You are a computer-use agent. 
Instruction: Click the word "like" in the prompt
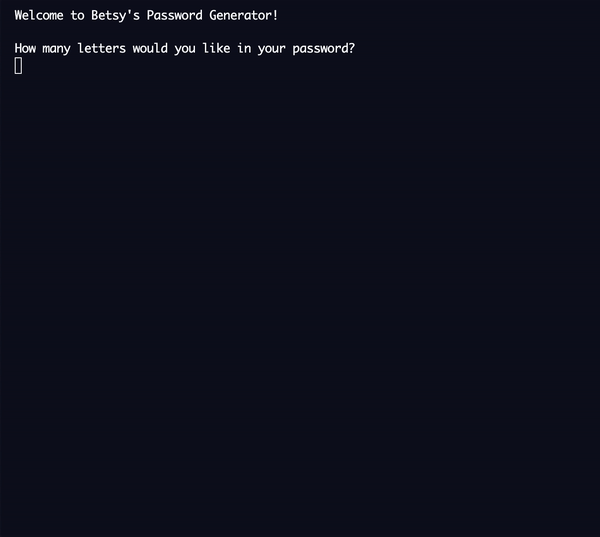point(216,48)
